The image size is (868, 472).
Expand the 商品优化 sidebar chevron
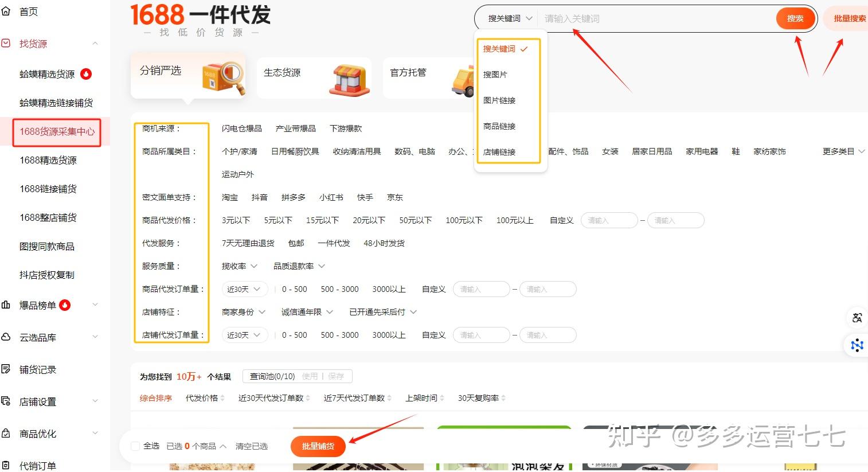95,434
